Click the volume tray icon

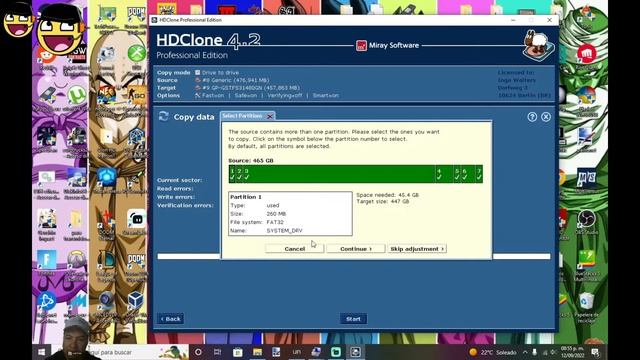(553, 352)
